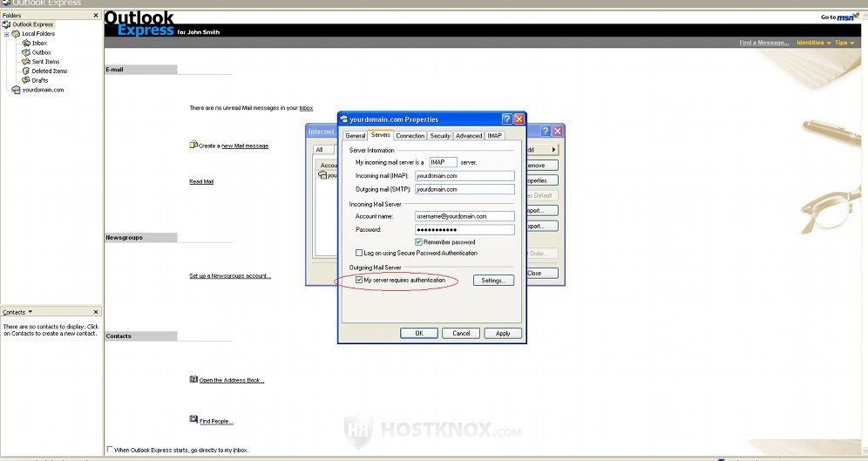Open the Outbox folder icon
868x461 pixels.
coord(26,52)
